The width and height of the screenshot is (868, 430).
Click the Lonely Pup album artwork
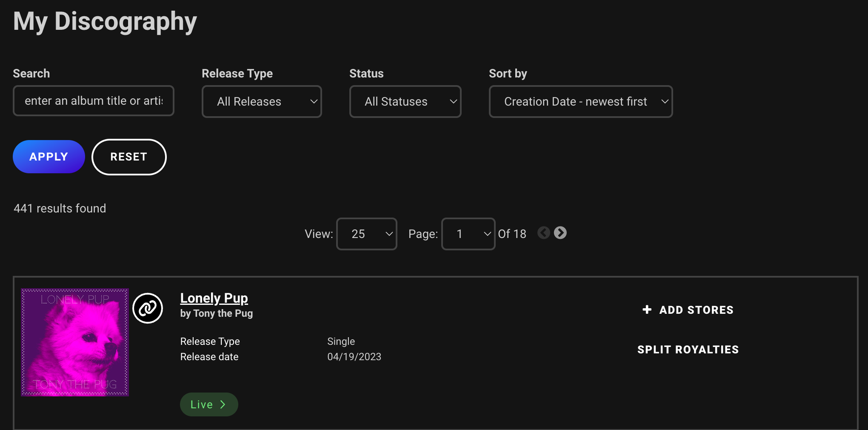point(75,342)
